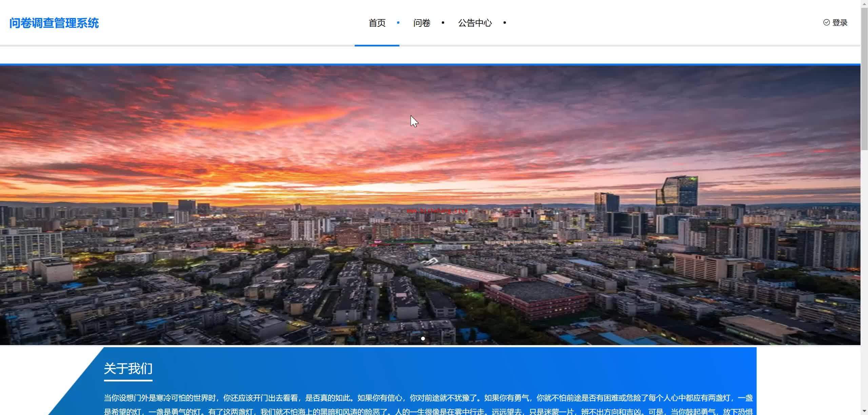868x415 pixels.
Task: Click the 问卷调查管理系统 site title logo
Action: coord(54,23)
